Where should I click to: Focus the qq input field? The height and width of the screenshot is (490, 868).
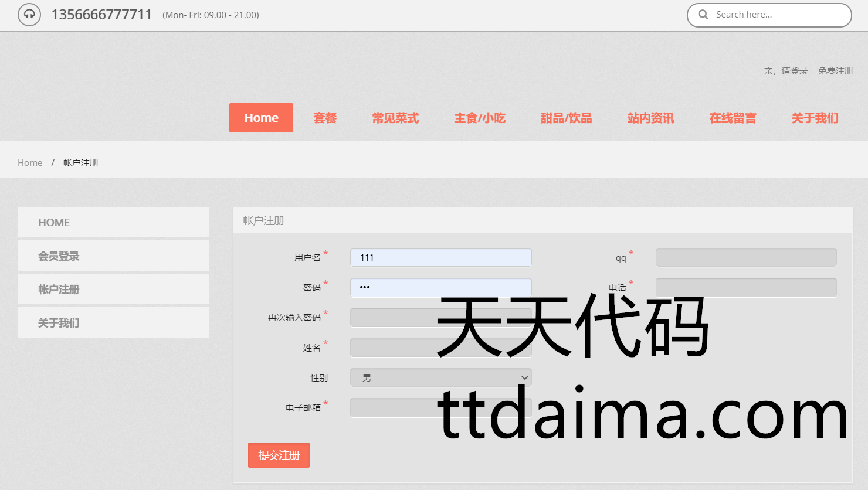(745, 258)
